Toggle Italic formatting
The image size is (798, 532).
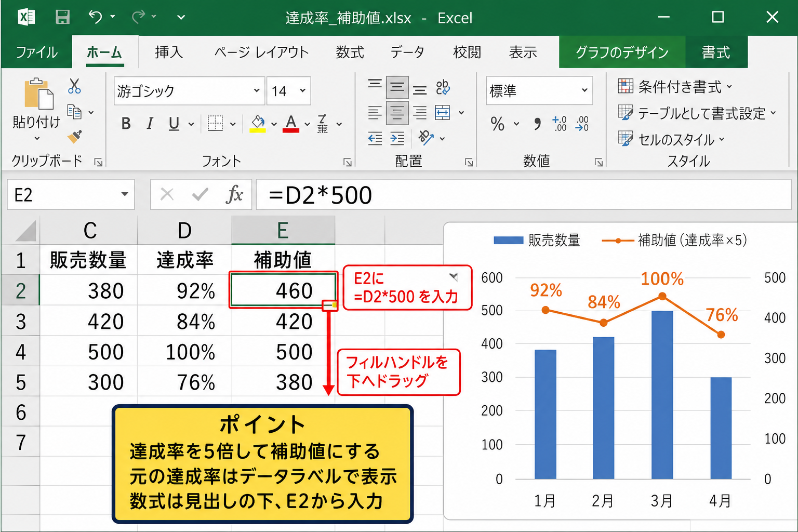tap(150, 124)
